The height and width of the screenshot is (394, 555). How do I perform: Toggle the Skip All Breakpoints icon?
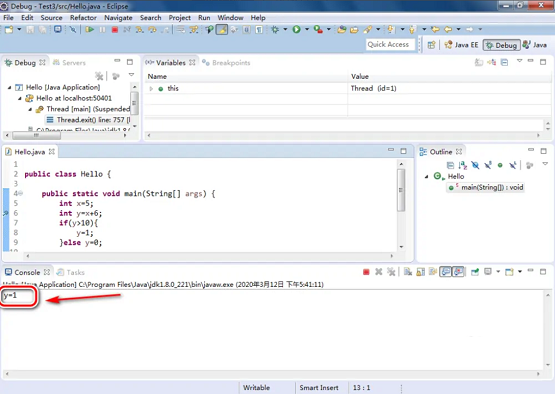coord(73,29)
